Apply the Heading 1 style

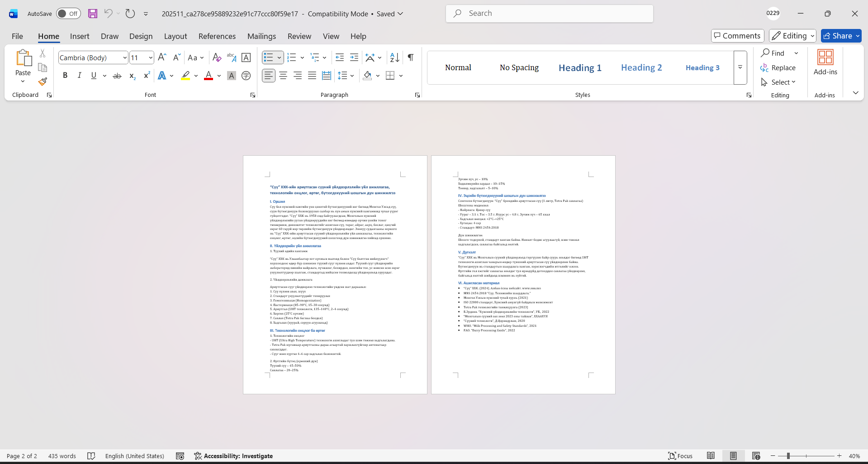pyautogui.click(x=580, y=68)
